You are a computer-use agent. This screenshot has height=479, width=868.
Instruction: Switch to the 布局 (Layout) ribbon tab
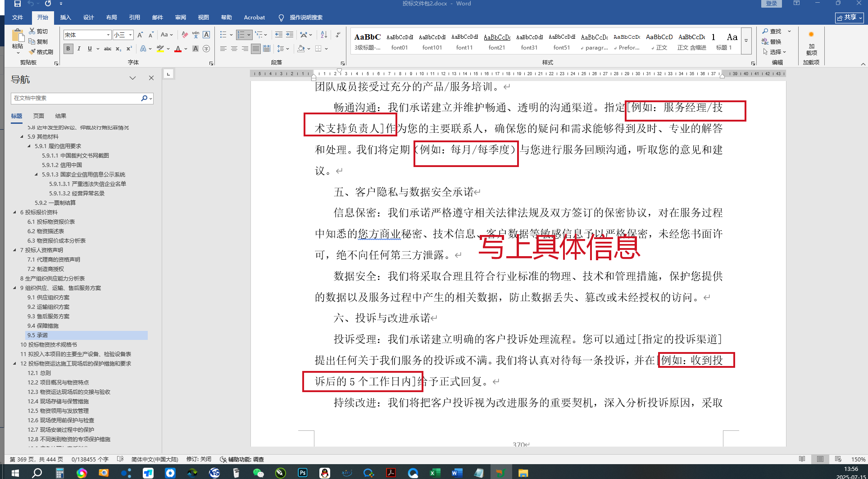pos(112,18)
